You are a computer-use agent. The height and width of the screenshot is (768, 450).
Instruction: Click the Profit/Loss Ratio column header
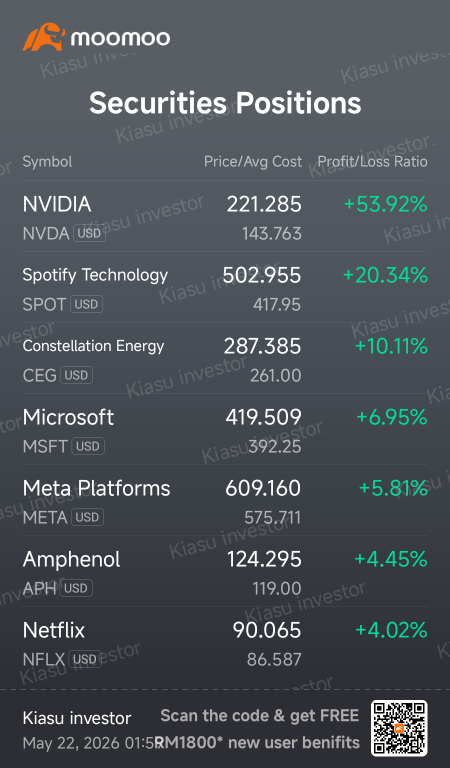point(373,162)
